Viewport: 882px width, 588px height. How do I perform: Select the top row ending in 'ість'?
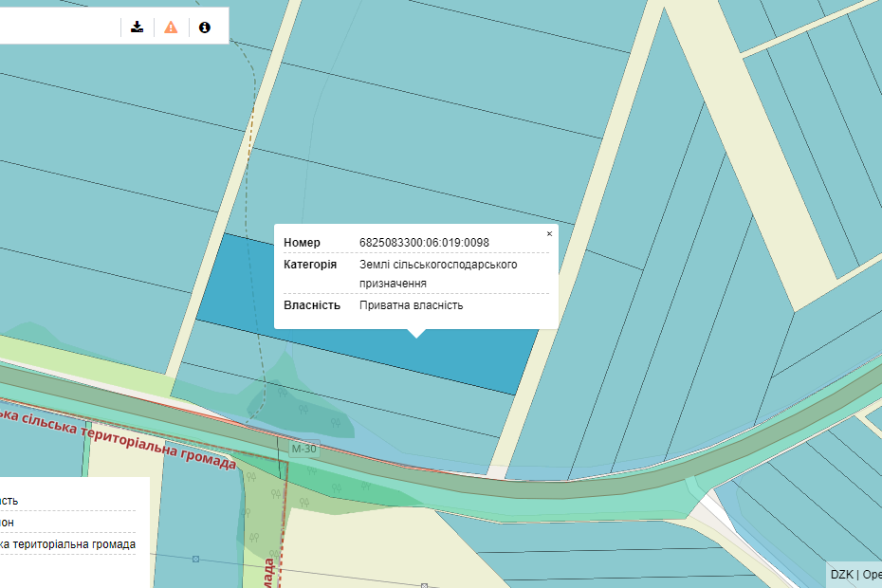9,501
